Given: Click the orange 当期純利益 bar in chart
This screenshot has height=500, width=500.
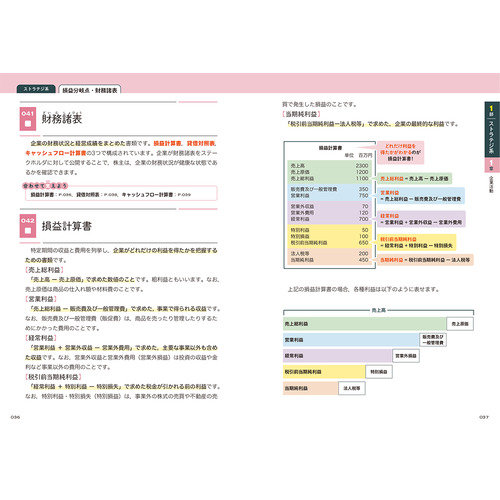Looking at the screenshot, I should (x=311, y=388).
